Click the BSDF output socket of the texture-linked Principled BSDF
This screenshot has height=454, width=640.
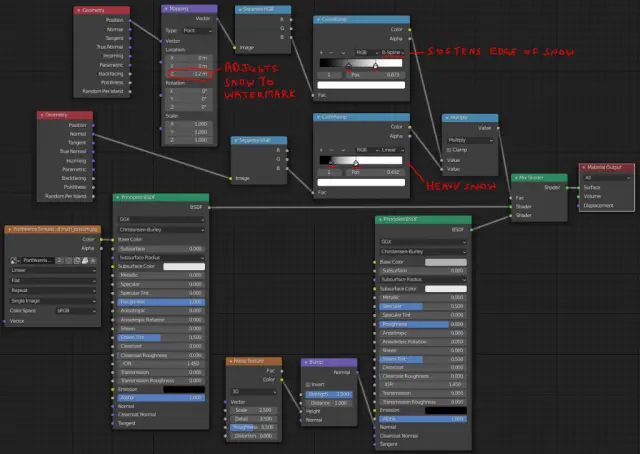(x=209, y=207)
